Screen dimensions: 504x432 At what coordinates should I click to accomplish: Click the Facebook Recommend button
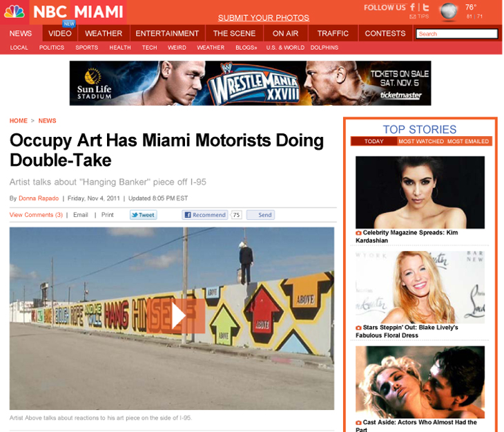click(x=205, y=215)
